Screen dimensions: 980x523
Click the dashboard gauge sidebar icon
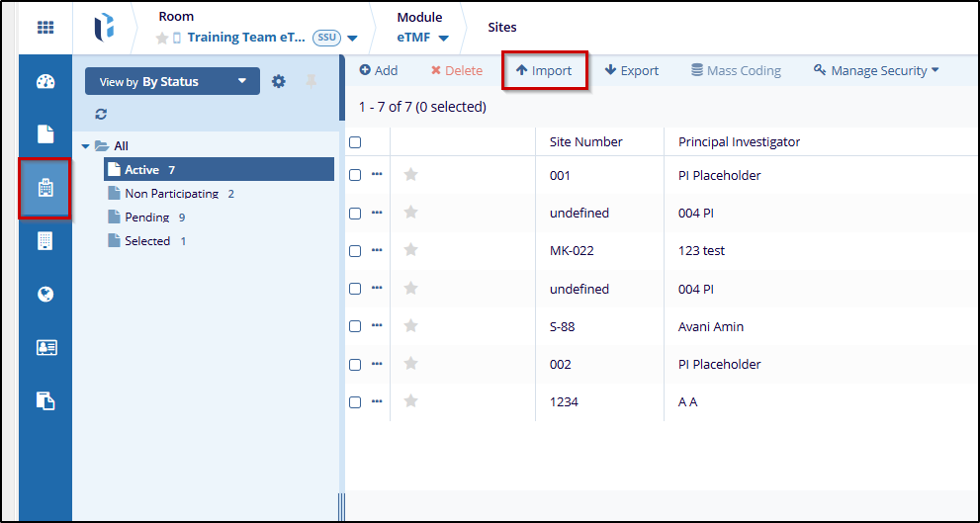click(45, 81)
